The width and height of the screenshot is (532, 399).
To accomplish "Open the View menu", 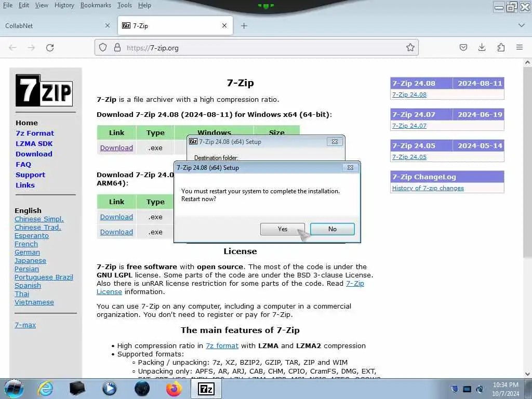I will pos(42,5).
